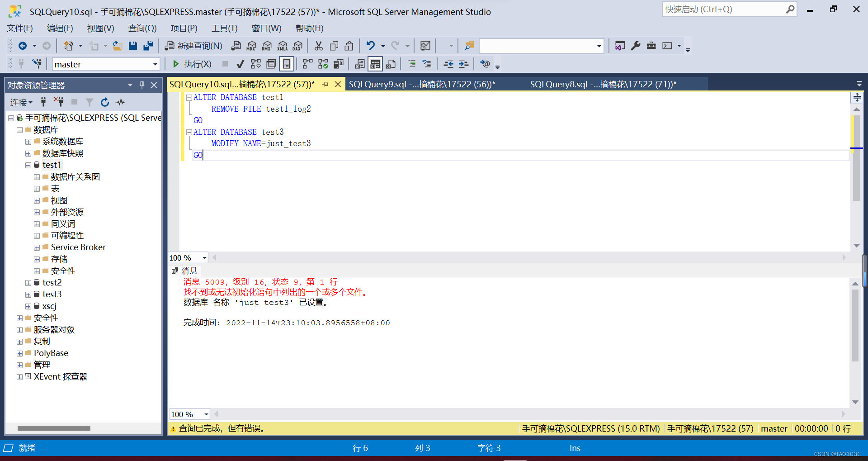868x461 pixels.
Task: Open the 工具(T) menu
Action: [x=225, y=29]
